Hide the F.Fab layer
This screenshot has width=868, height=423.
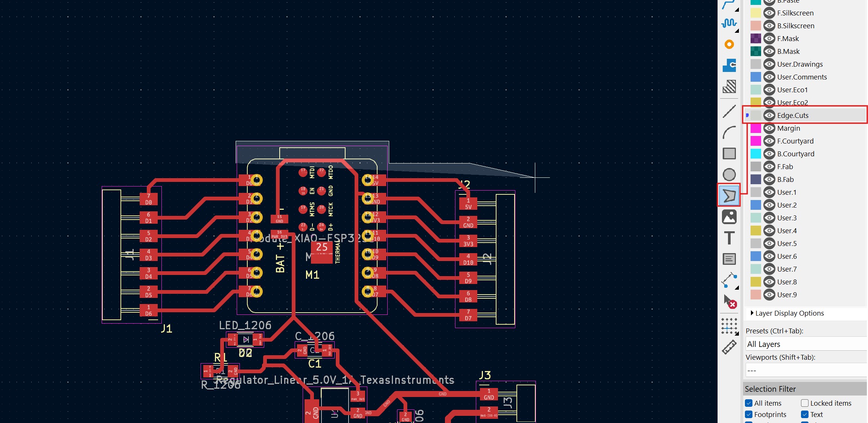coord(769,166)
